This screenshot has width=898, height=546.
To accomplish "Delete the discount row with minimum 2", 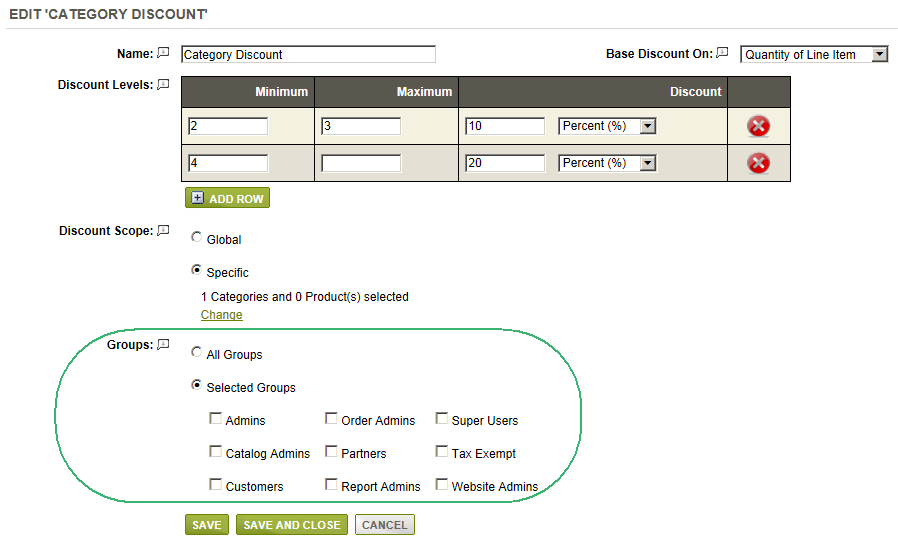I will 758,126.
